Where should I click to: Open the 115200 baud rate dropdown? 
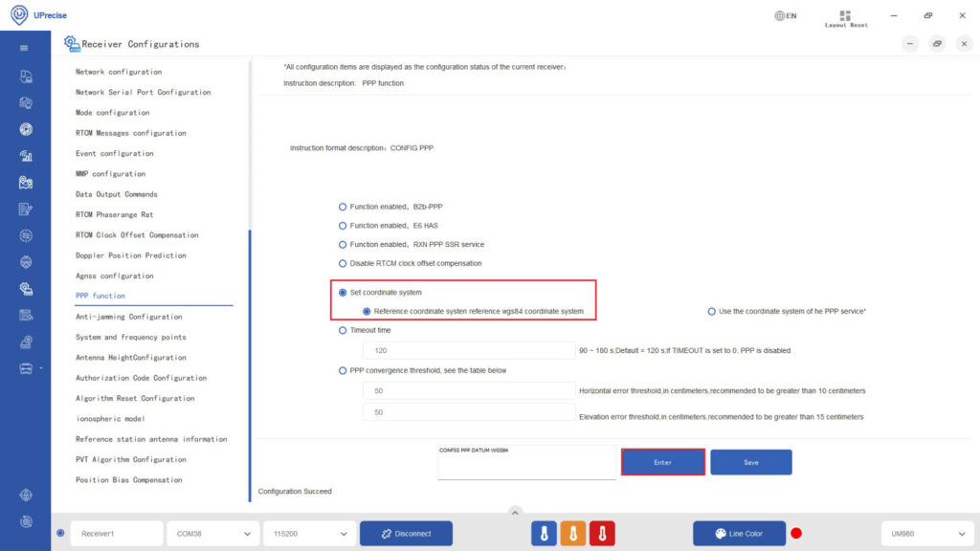point(308,533)
